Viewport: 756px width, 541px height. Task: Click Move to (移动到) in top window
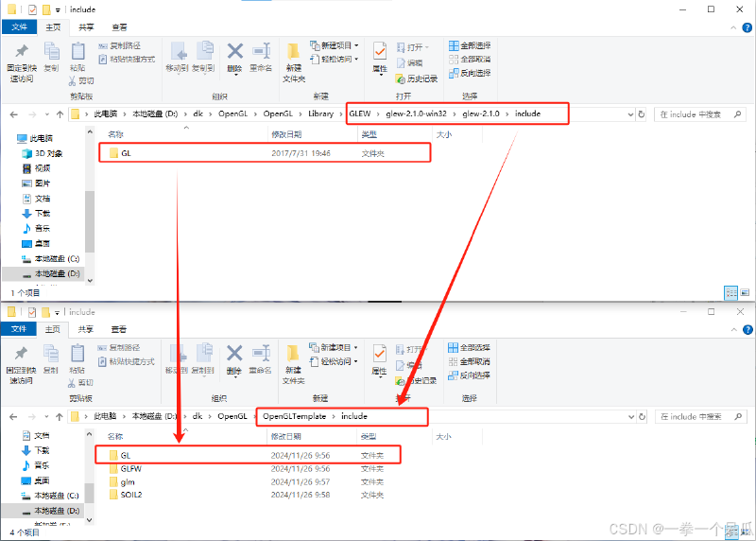[x=177, y=57]
